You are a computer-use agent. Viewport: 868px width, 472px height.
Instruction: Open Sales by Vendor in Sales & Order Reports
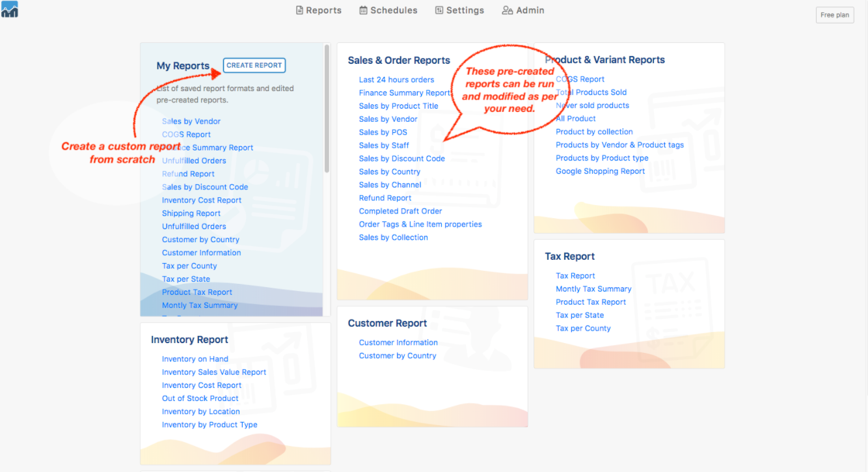tap(388, 119)
